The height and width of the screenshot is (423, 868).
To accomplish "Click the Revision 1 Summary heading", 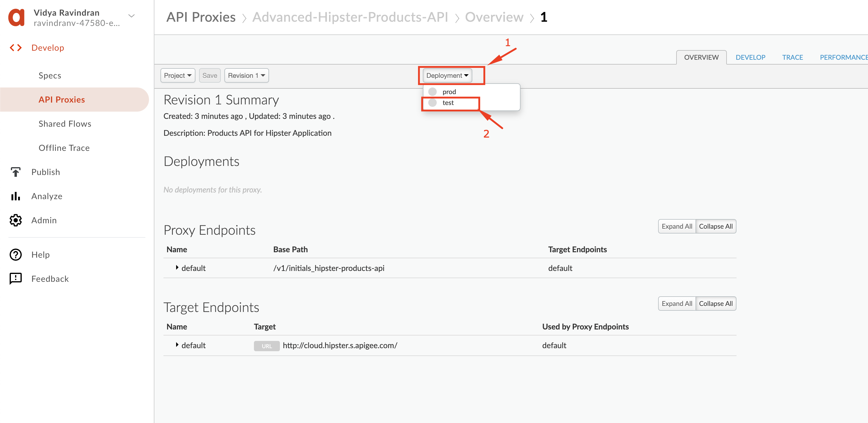I will pyautogui.click(x=221, y=100).
